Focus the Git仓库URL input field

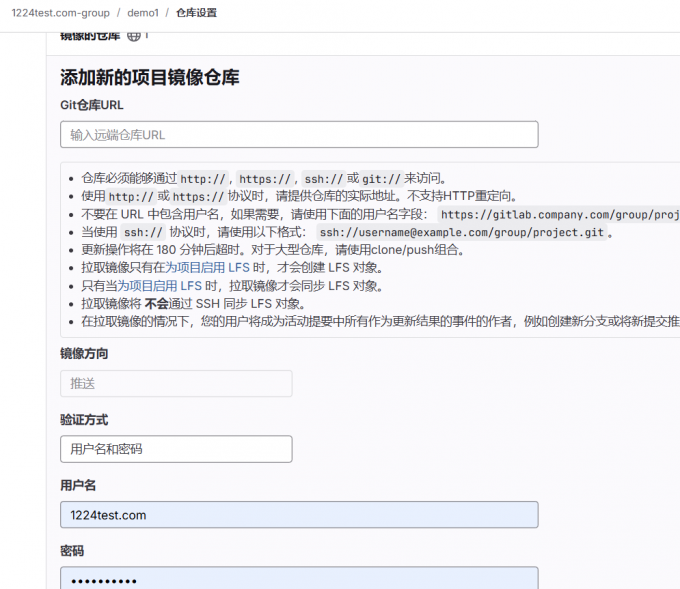pyautogui.click(x=299, y=135)
